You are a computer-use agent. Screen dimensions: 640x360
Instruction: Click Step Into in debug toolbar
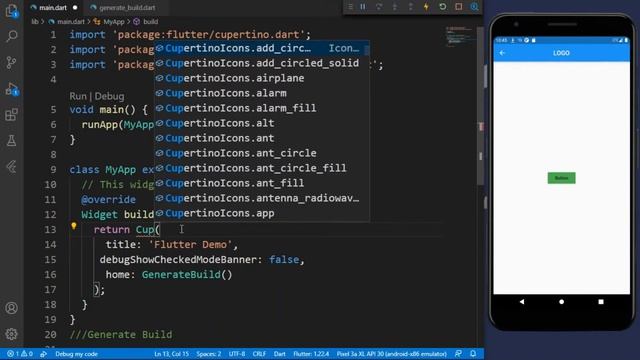[x=395, y=7]
